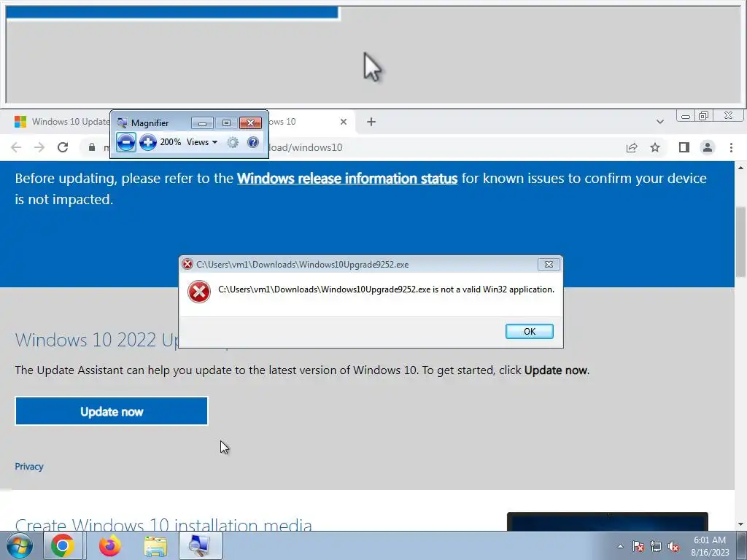Click page scrollbar up arrow
This screenshot has width=747, height=560.
tap(741, 168)
